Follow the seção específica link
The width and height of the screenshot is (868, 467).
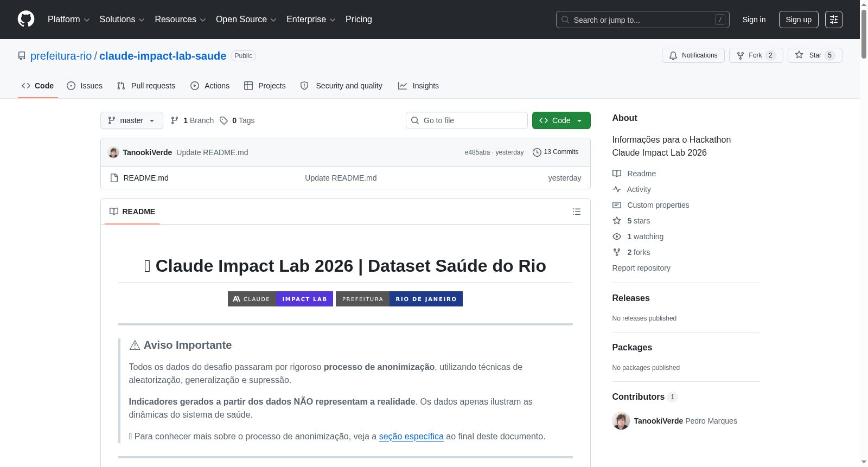click(411, 437)
